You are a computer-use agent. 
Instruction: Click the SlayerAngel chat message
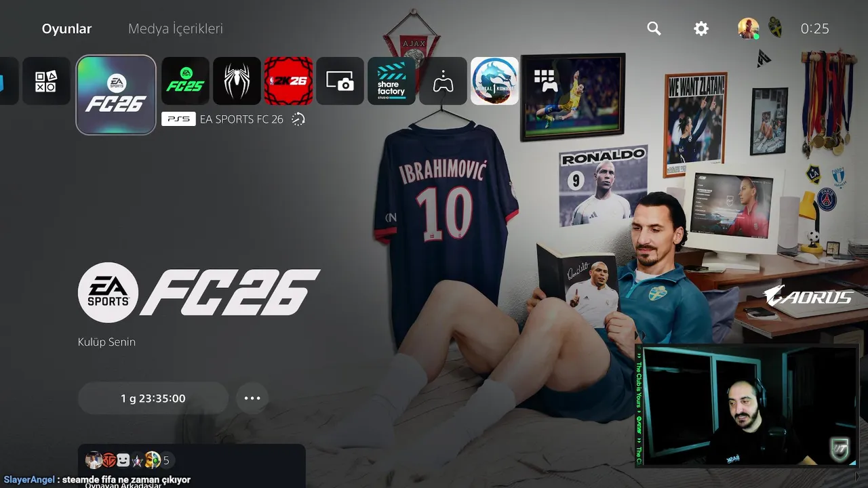tap(97, 479)
